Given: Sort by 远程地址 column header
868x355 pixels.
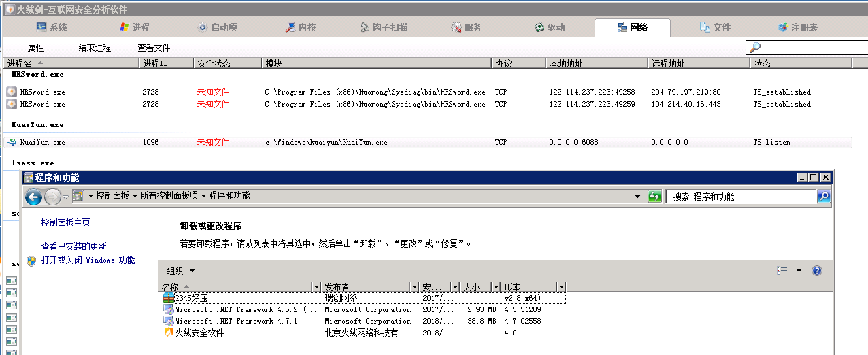Looking at the screenshot, I should pyautogui.click(x=699, y=63).
